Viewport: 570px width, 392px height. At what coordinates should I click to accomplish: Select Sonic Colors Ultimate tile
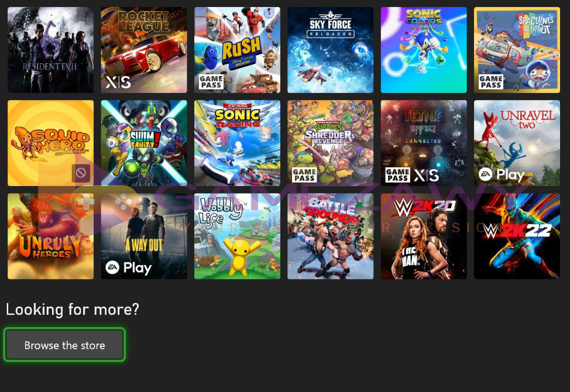click(x=424, y=50)
